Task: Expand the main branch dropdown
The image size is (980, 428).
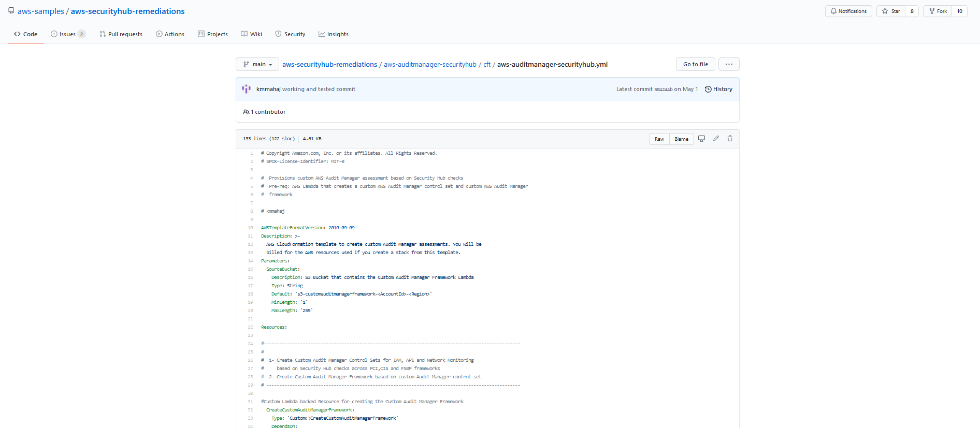Action: coord(257,64)
